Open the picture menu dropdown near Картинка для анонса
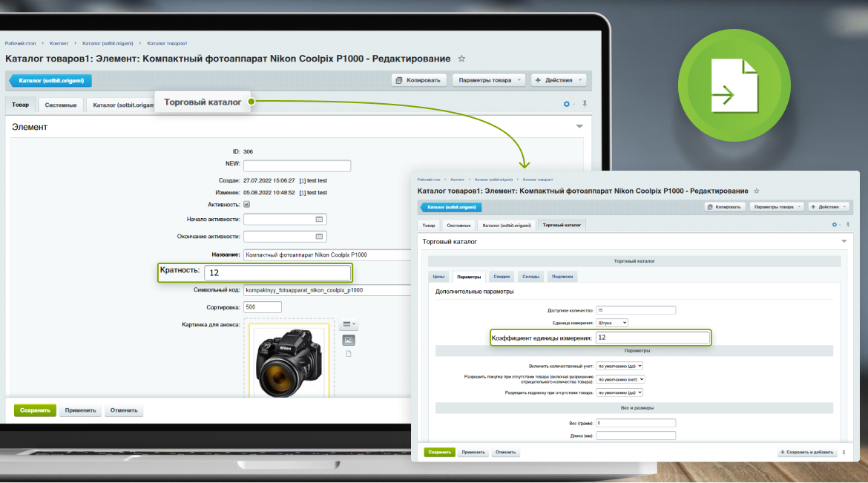The image size is (868, 483). pos(349,324)
